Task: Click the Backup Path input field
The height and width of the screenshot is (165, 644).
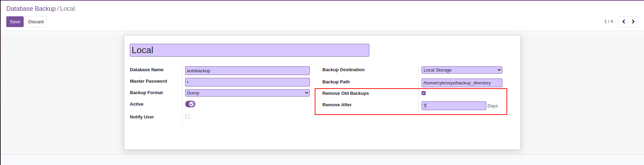Action: (x=462, y=83)
